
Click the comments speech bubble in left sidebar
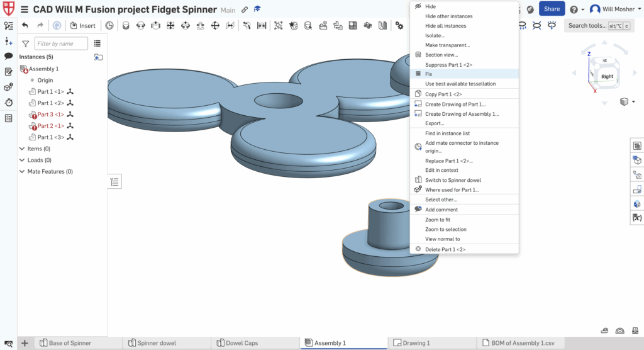9,56
